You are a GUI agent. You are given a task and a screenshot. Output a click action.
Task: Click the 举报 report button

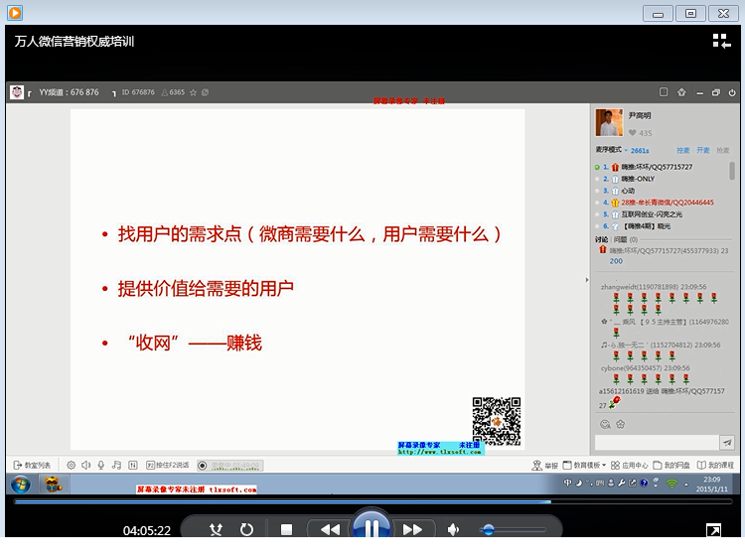click(544, 466)
